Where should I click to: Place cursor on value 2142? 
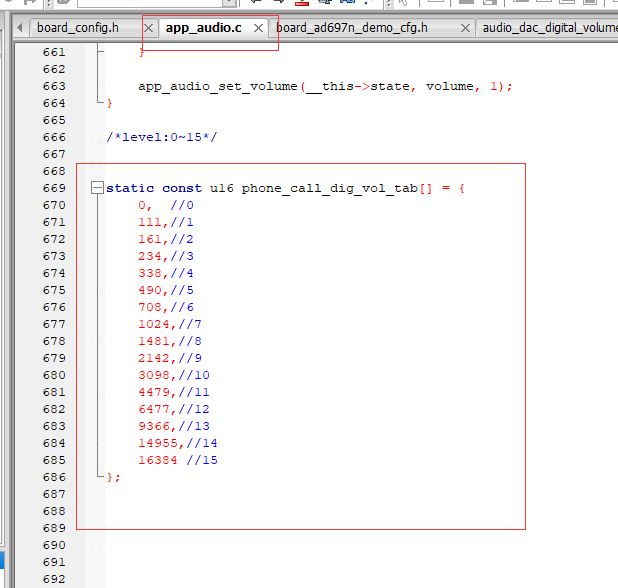tap(154, 357)
